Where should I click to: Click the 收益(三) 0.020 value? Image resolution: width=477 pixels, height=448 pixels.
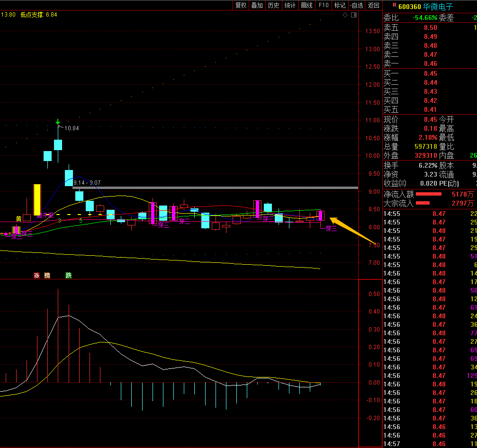pos(429,183)
